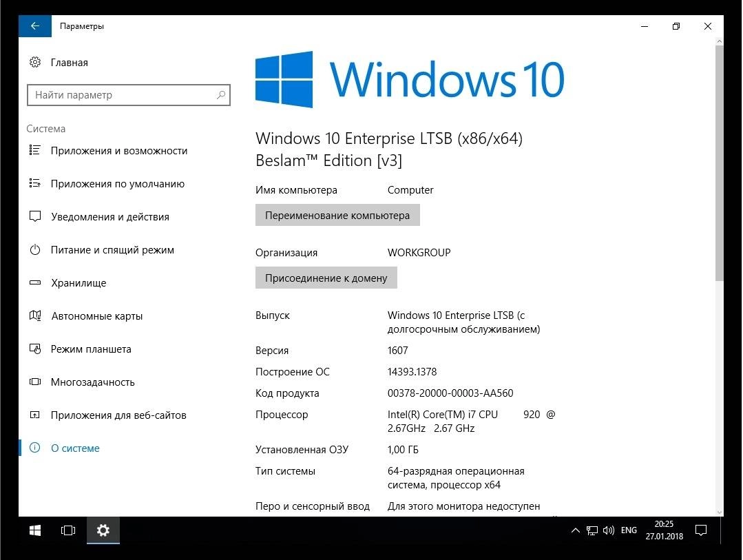
Task: Select О системе in the navigation
Action: pos(75,448)
